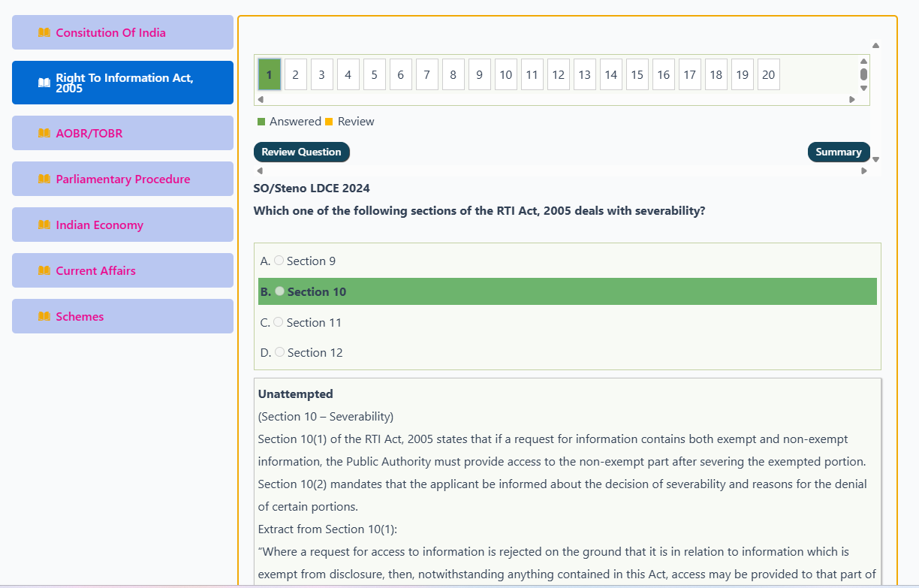The height and width of the screenshot is (588, 919).
Task: Go to question 1
Action: 270,74
